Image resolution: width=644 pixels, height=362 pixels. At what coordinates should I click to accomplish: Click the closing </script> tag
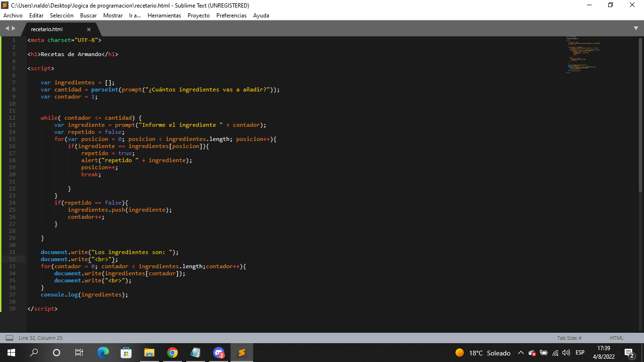pyautogui.click(x=42, y=309)
